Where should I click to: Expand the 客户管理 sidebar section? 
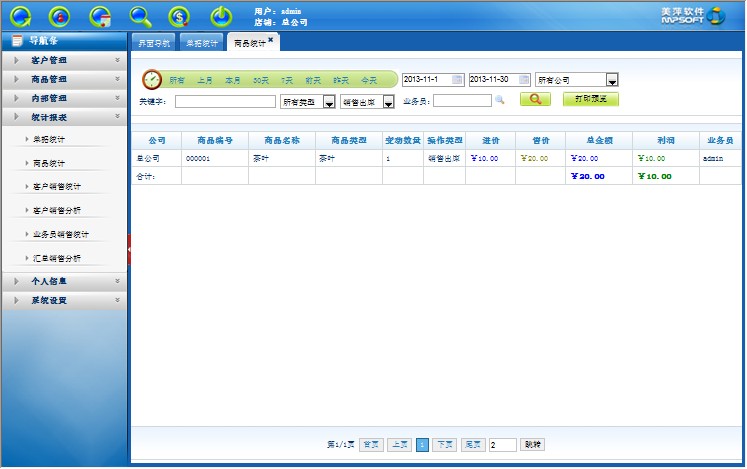point(65,60)
